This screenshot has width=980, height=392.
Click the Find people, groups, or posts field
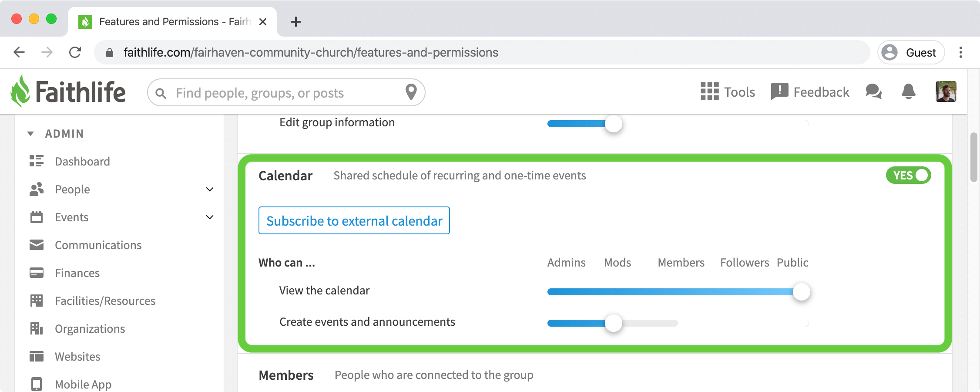tap(286, 92)
